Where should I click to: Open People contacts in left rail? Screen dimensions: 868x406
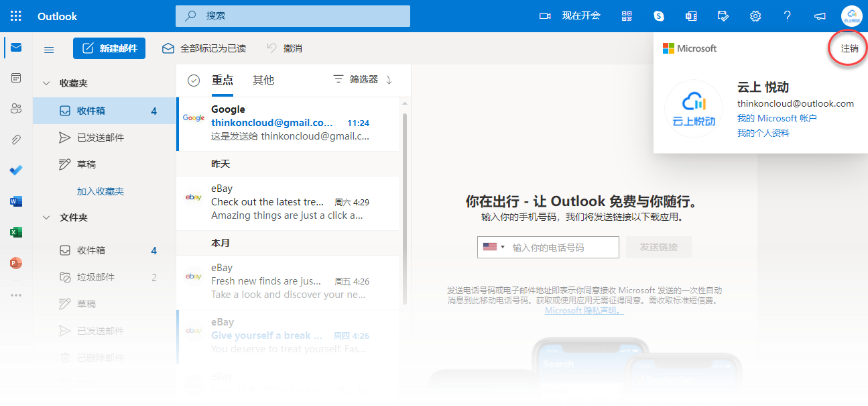16,109
